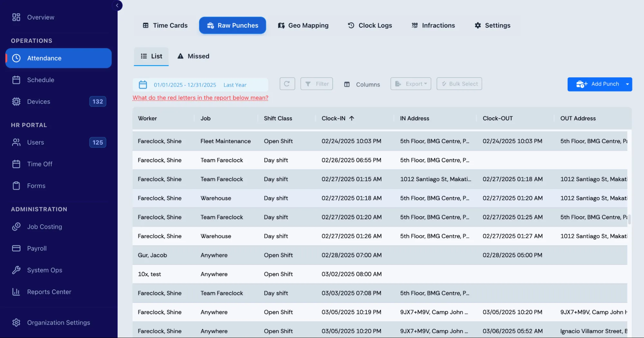
Task: Collapse the sidebar with the chevron button
Action: click(117, 5)
